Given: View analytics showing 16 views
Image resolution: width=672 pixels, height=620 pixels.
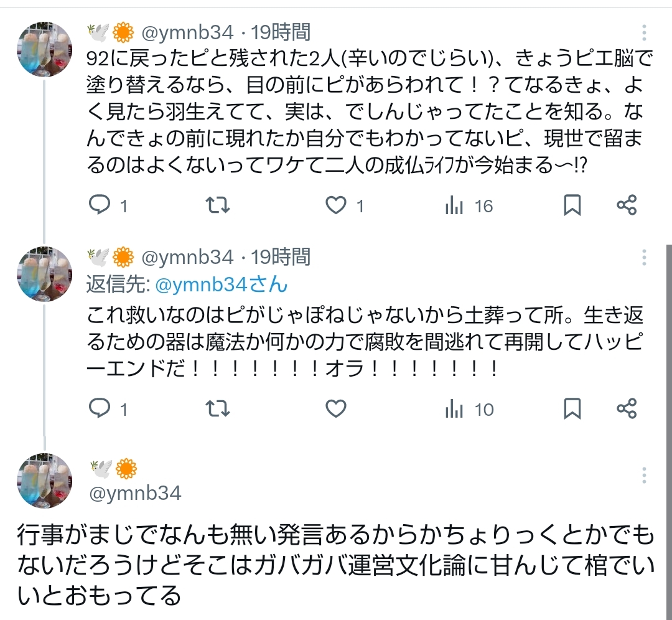Looking at the screenshot, I should pyautogui.click(x=455, y=205).
